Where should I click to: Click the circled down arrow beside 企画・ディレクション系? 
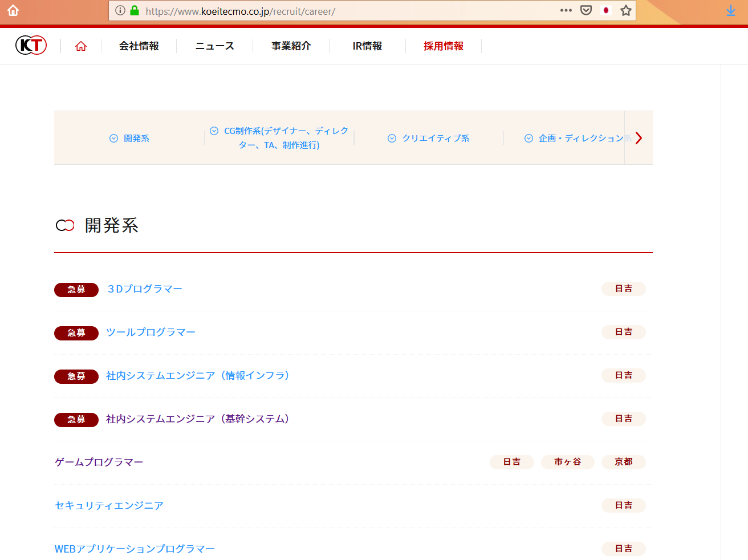pyautogui.click(x=529, y=139)
